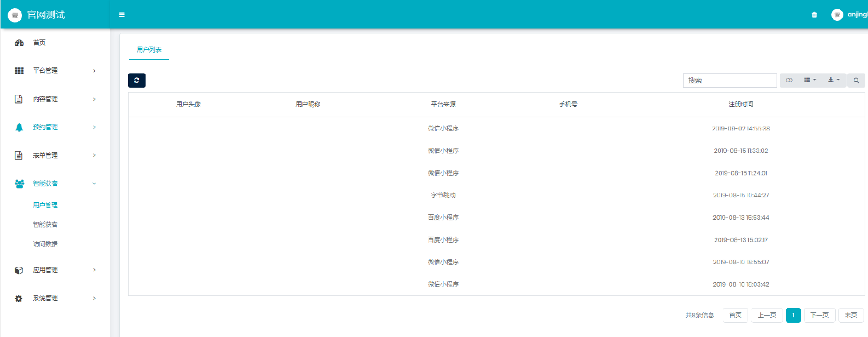Click the timestamp ending 15:02:17
This screenshot has width=868, height=337.
741,240
